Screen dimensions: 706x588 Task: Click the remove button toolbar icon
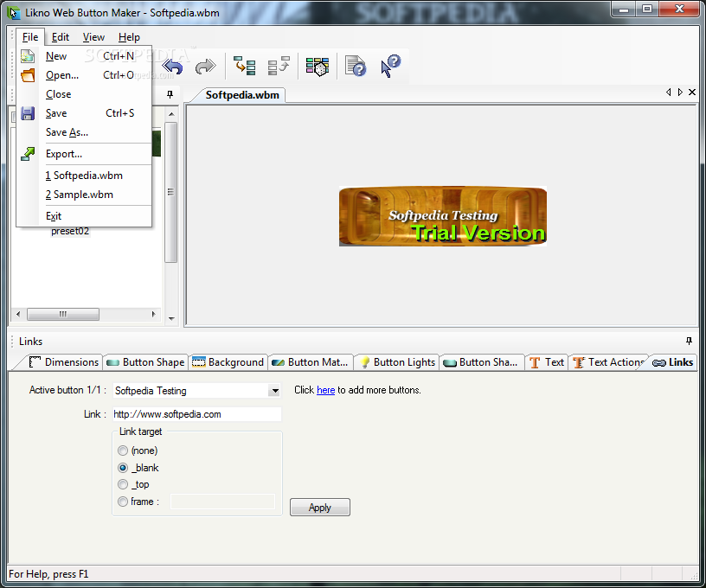tap(279, 66)
